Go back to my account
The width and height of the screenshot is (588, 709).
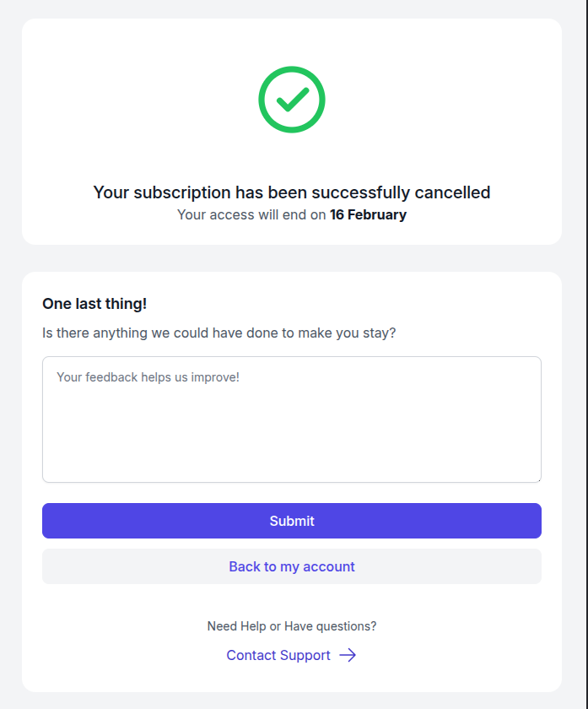292,566
